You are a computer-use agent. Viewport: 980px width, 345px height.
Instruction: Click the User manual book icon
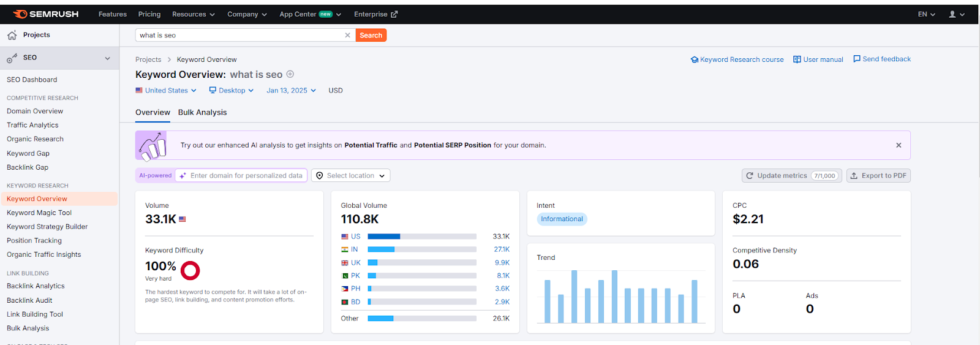pos(797,59)
